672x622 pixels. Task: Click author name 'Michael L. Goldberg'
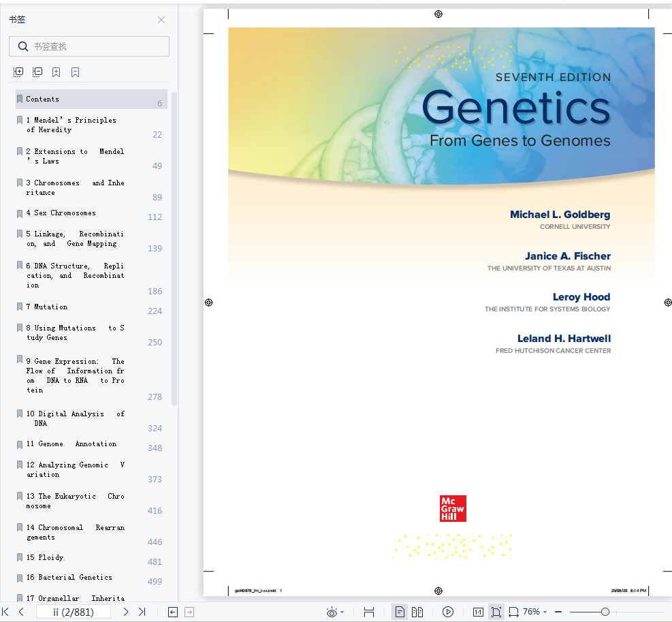(x=560, y=215)
